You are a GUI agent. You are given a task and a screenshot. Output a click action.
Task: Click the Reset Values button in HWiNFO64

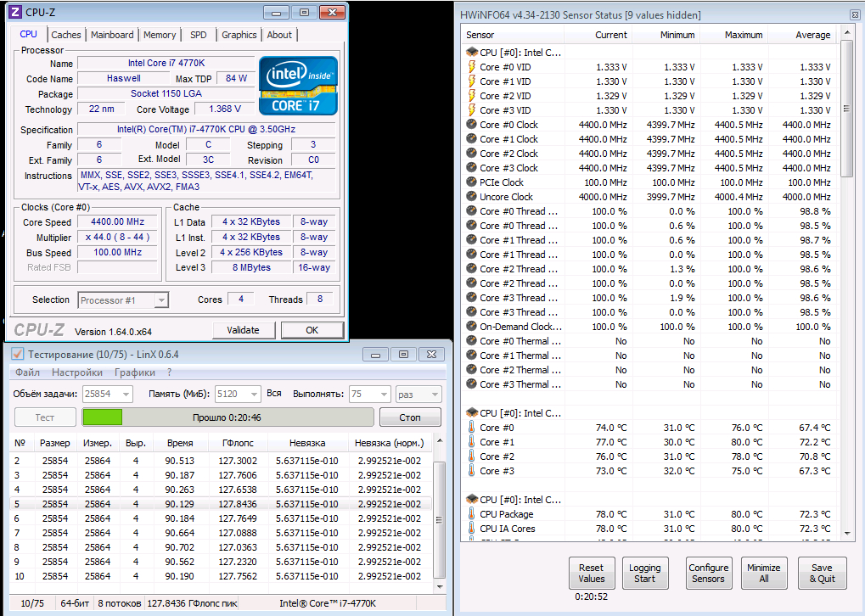[x=592, y=573]
